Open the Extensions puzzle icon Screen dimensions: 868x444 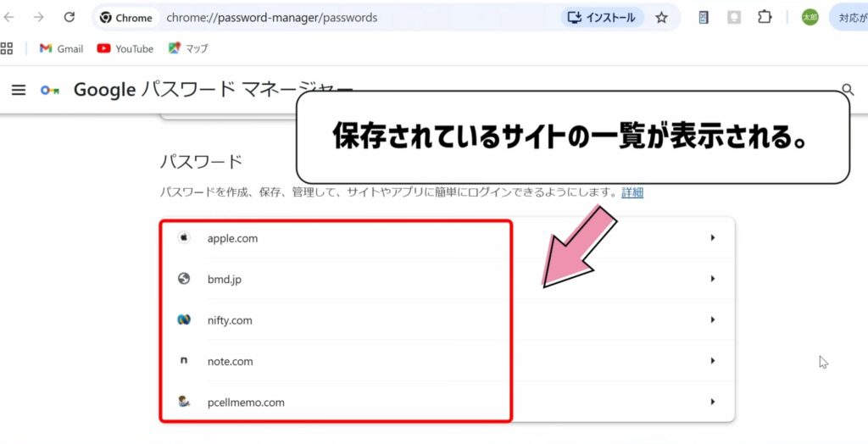[765, 17]
